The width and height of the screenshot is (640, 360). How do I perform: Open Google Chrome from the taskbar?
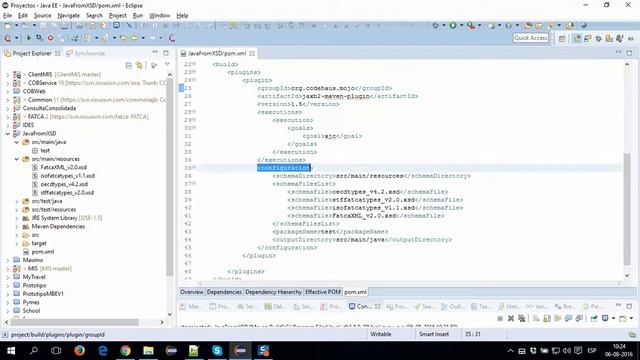coord(125,351)
